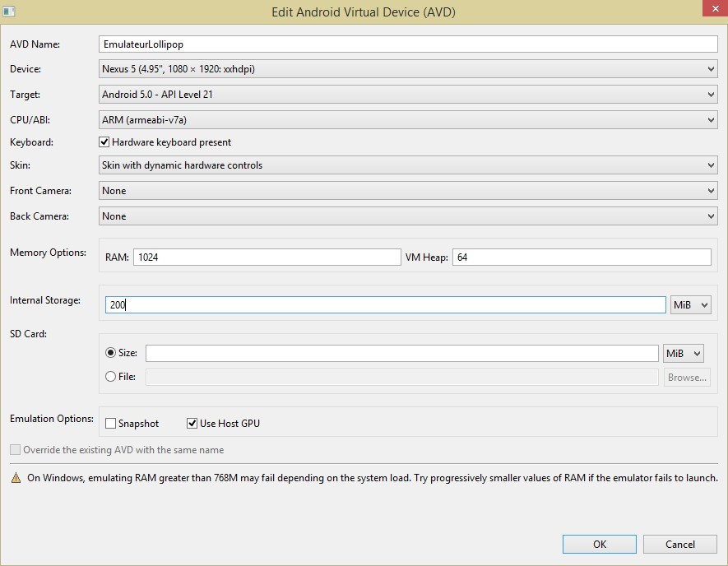Click the Internal Storage label

pyautogui.click(x=45, y=300)
